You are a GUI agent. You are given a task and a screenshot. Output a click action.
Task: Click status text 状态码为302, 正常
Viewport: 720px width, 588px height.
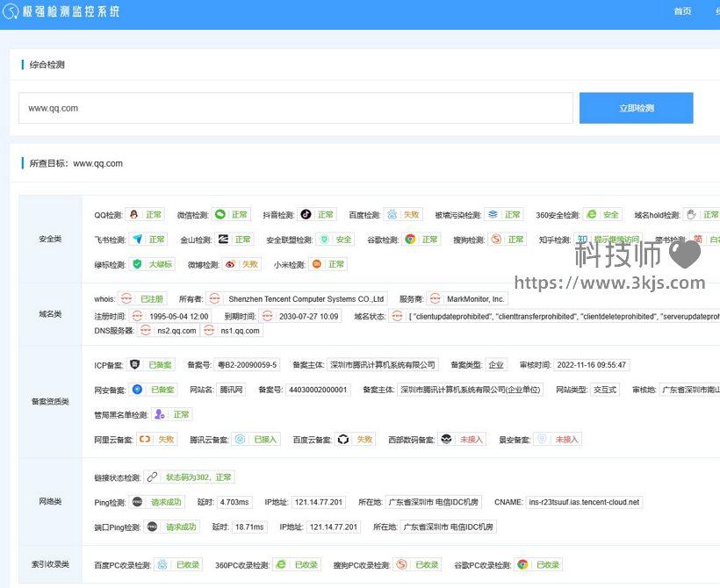(198, 477)
